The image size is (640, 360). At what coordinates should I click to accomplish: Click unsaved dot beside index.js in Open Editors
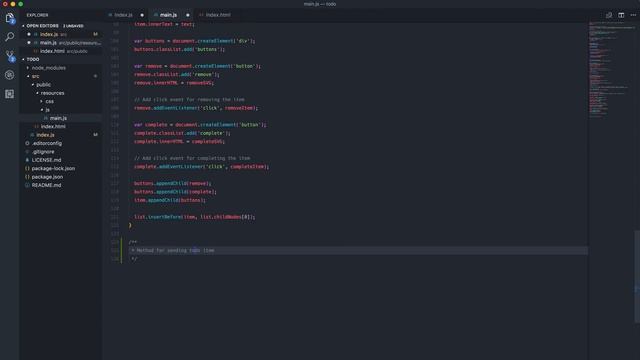click(x=29, y=34)
